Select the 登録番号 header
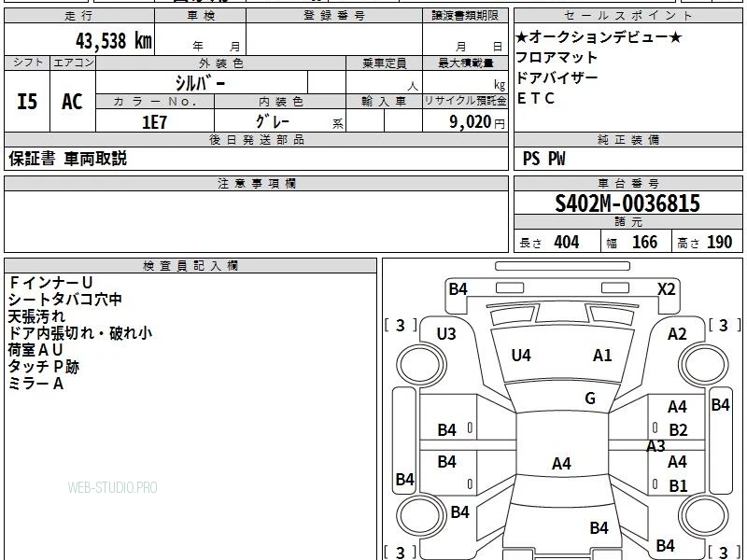747x560 pixels. tap(334, 16)
